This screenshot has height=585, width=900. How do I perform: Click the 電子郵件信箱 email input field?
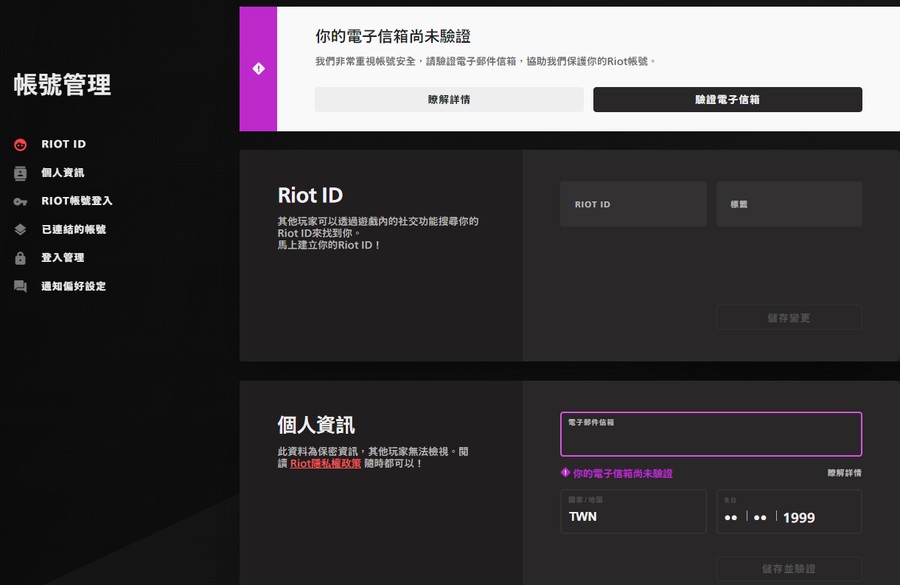711,434
